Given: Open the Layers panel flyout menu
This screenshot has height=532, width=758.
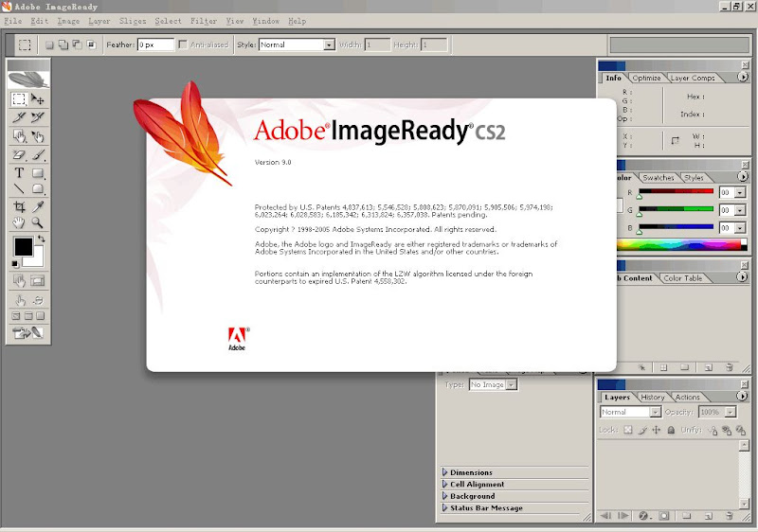Looking at the screenshot, I should pos(742,396).
